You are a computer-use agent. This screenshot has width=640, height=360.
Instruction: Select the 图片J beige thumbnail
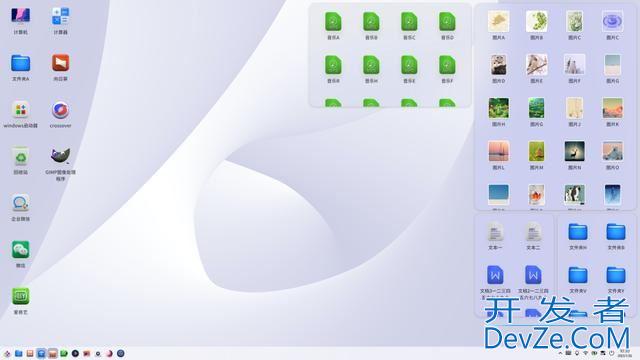(574, 108)
